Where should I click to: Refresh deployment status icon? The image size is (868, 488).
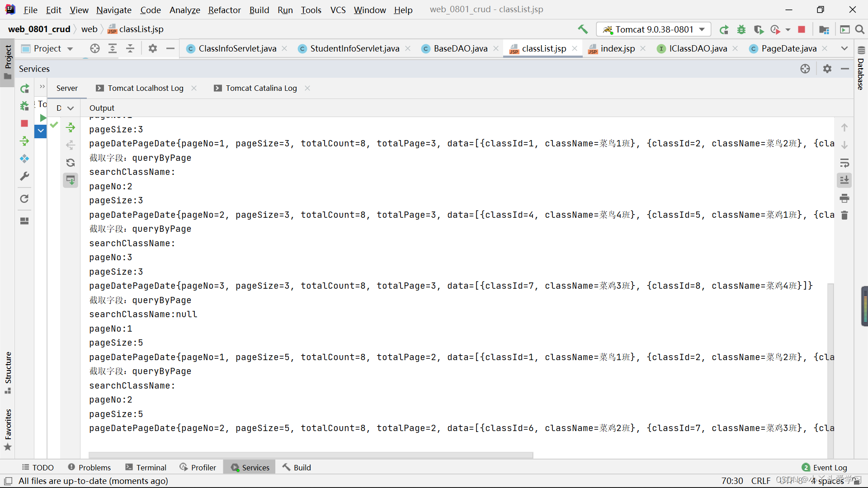71,163
